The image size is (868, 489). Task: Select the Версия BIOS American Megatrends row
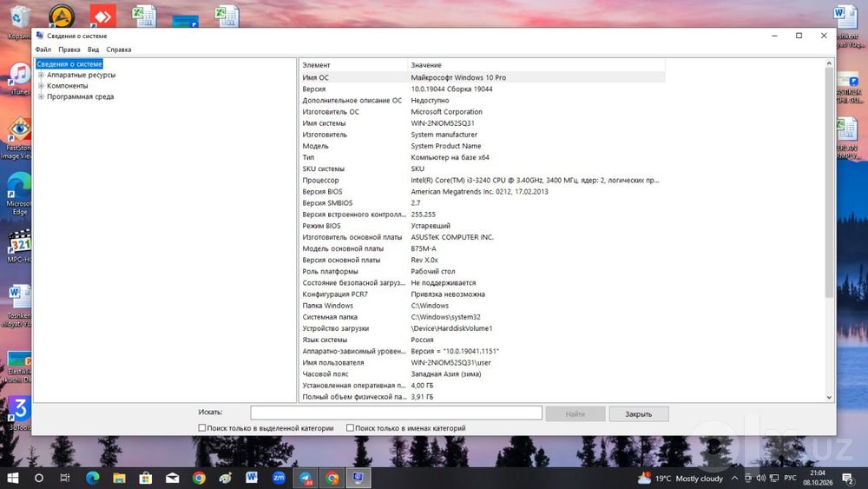tap(482, 192)
